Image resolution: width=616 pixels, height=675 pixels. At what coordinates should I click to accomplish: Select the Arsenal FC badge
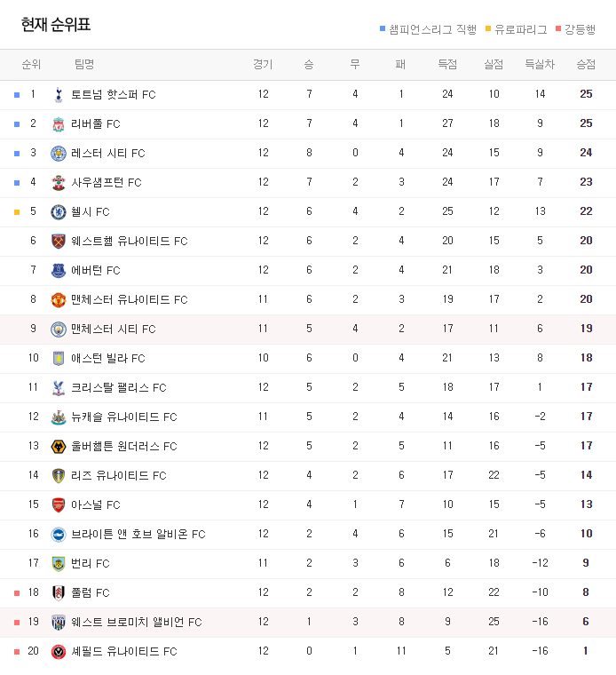click(x=59, y=504)
